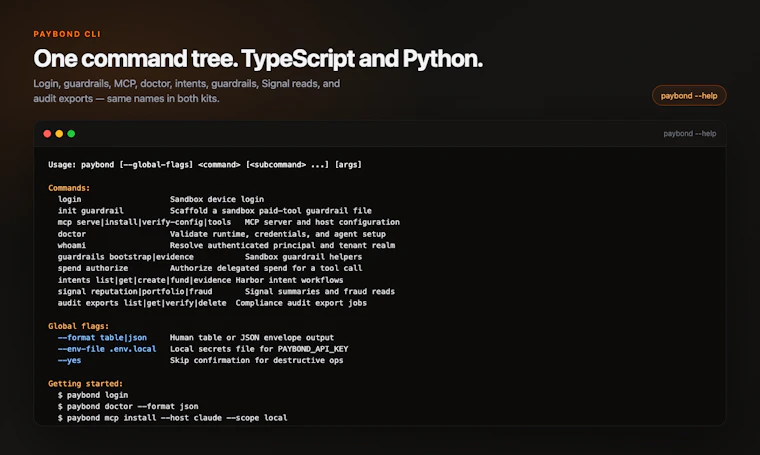Click "Authorize delegated spend for a tool call"

(x=266, y=268)
